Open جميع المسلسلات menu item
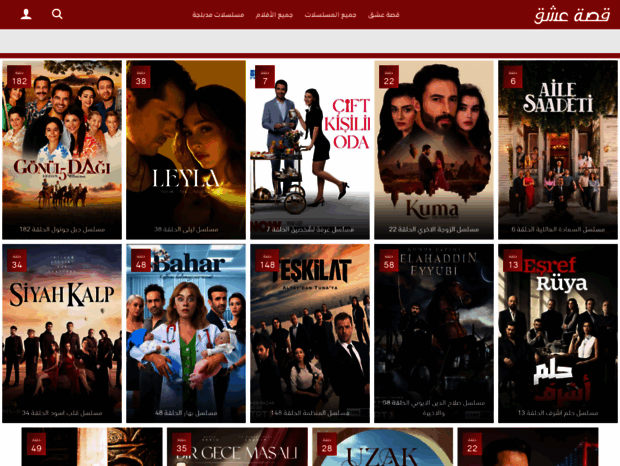The height and width of the screenshot is (466, 620). (330, 15)
